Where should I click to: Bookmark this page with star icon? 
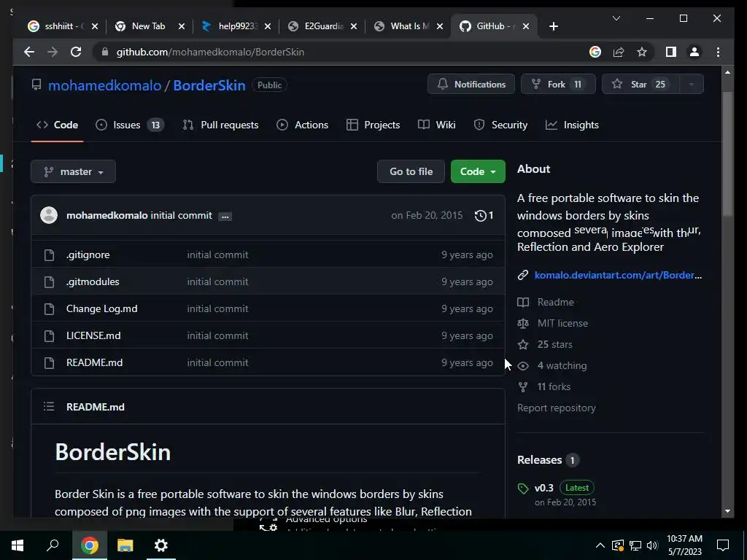(642, 52)
